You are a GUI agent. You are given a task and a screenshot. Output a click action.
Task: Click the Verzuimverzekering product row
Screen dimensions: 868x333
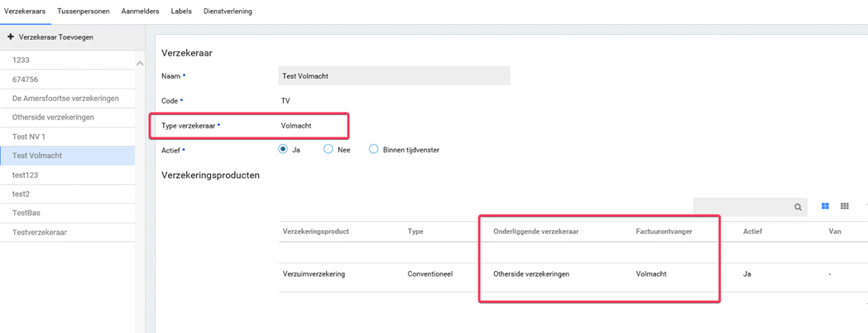[314, 274]
